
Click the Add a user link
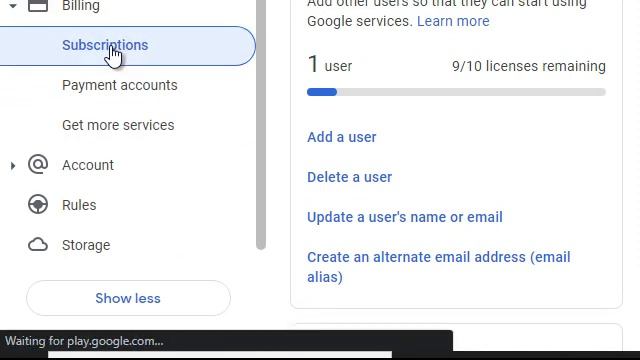342,137
